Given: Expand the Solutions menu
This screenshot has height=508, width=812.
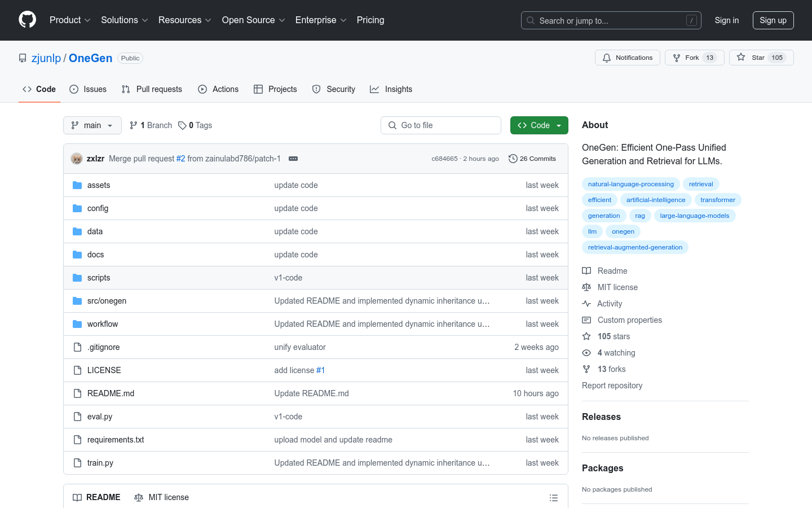Looking at the screenshot, I should click(x=125, y=20).
